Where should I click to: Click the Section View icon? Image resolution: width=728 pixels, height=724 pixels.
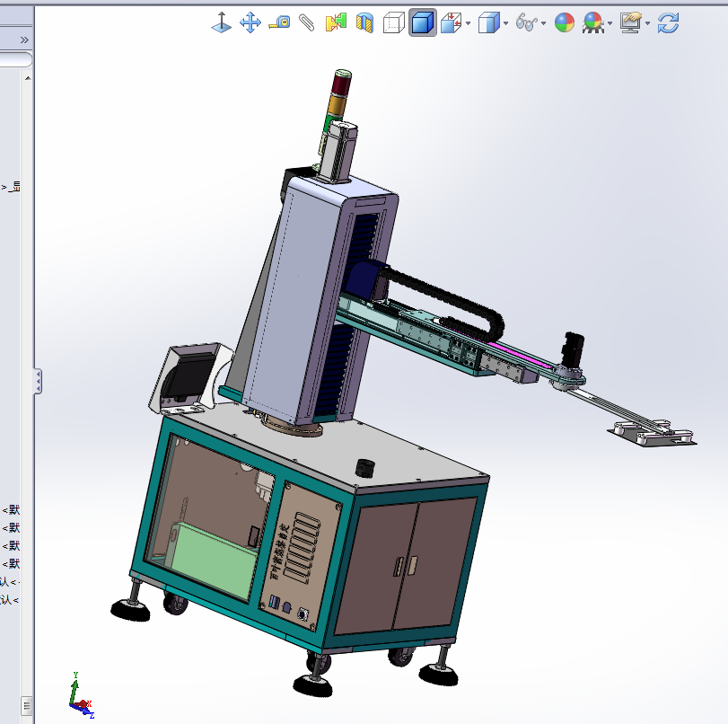coord(364,22)
